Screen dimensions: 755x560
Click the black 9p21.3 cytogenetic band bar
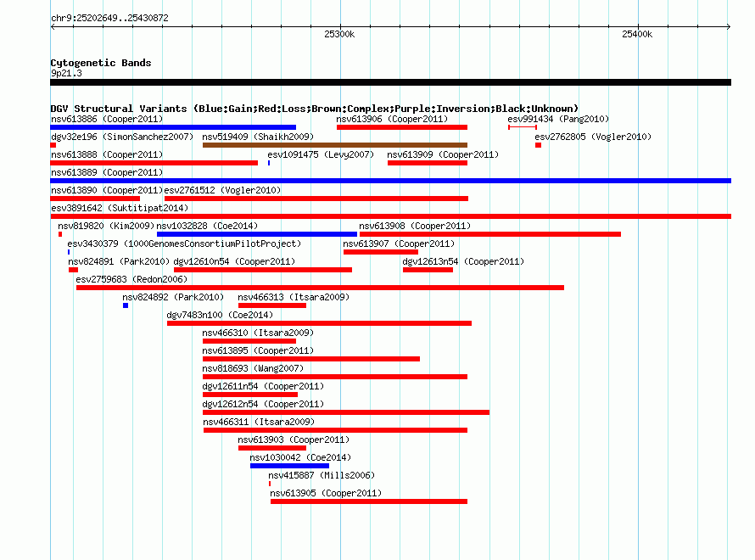pos(390,82)
